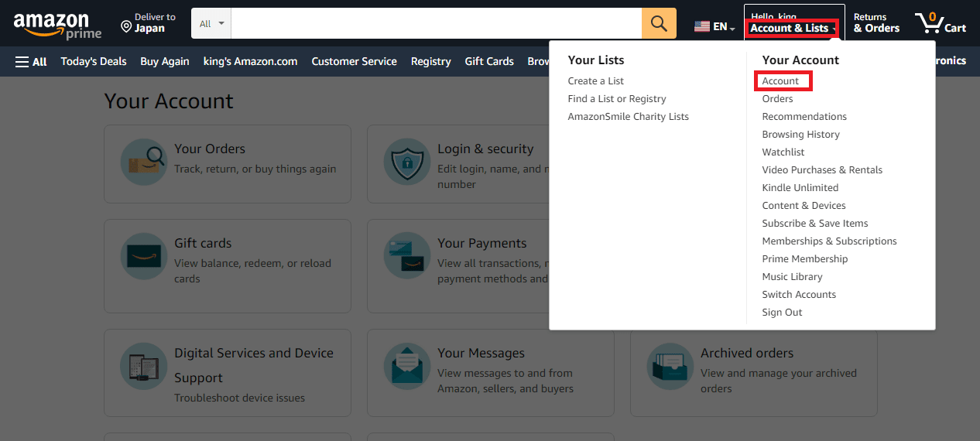Open Kindle Unlimited from the flyout

pyautogui.click(x=800, y=188)
